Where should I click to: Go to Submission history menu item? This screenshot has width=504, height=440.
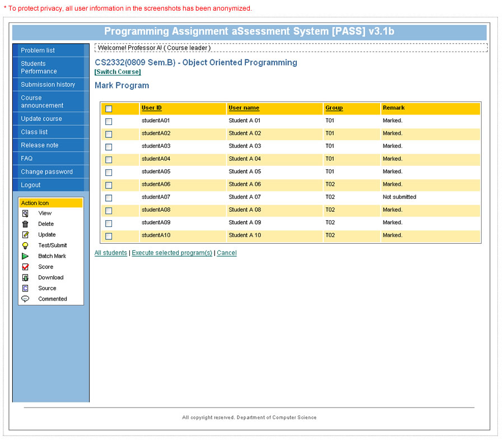coord(48,85)
